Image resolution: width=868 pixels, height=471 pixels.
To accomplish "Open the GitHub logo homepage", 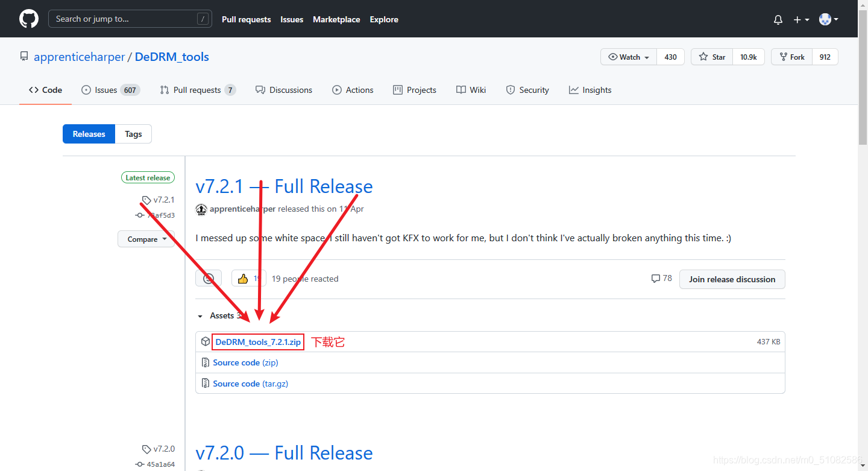I will [x=29, y=19].
